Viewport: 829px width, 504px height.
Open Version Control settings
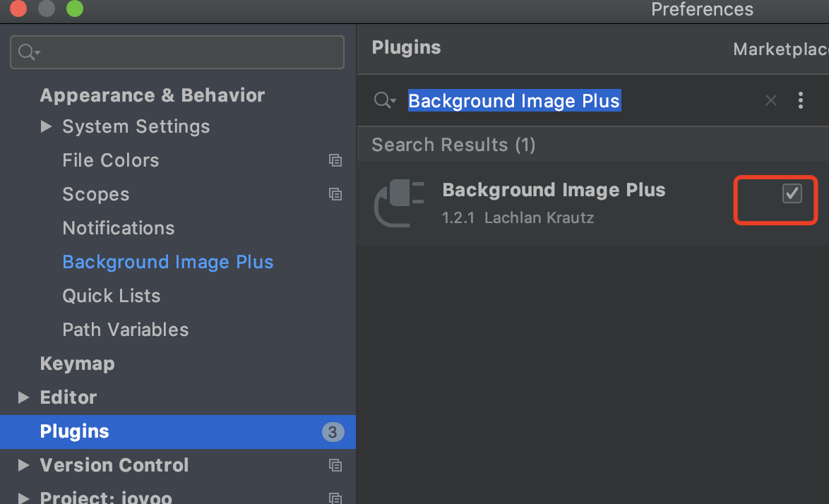(114, 465)
